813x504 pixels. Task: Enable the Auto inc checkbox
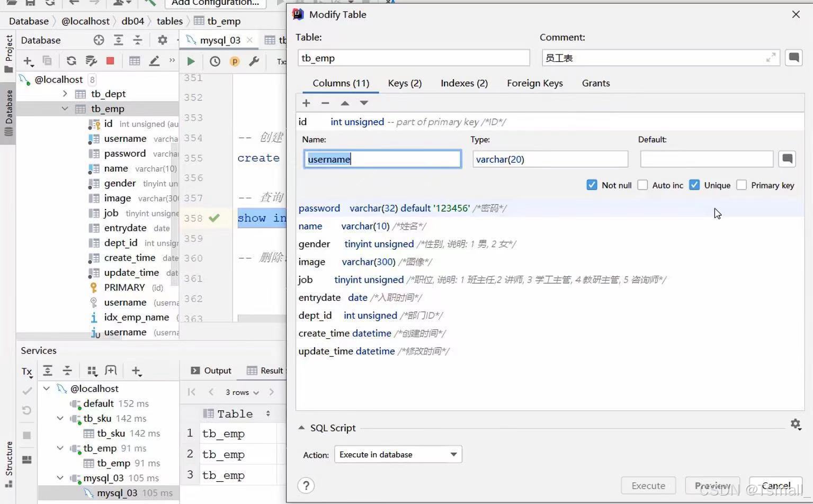click(642, 185)
